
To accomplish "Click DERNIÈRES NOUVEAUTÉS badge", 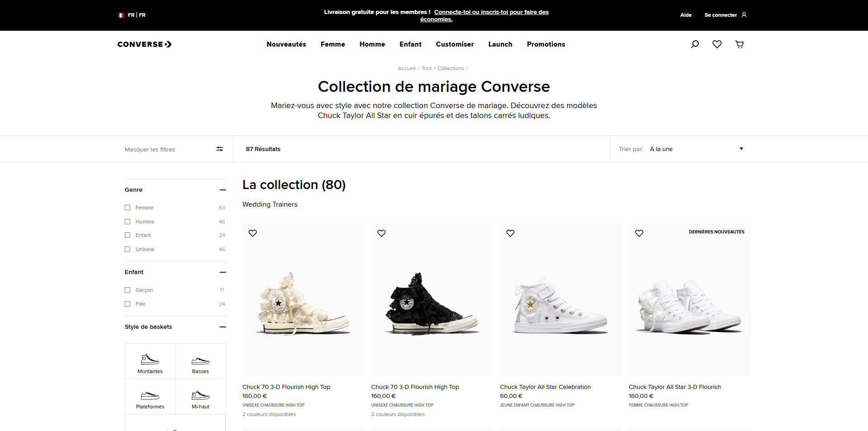I will (717, 232).
